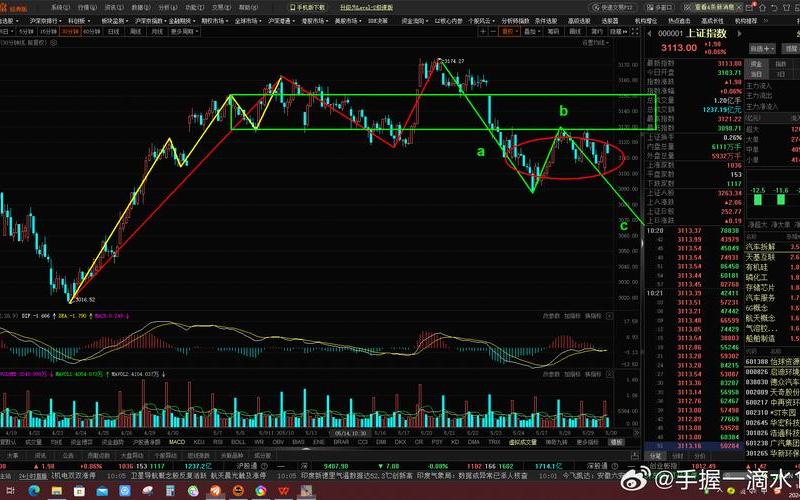Switch to 15-minute period

coord(48,32)
